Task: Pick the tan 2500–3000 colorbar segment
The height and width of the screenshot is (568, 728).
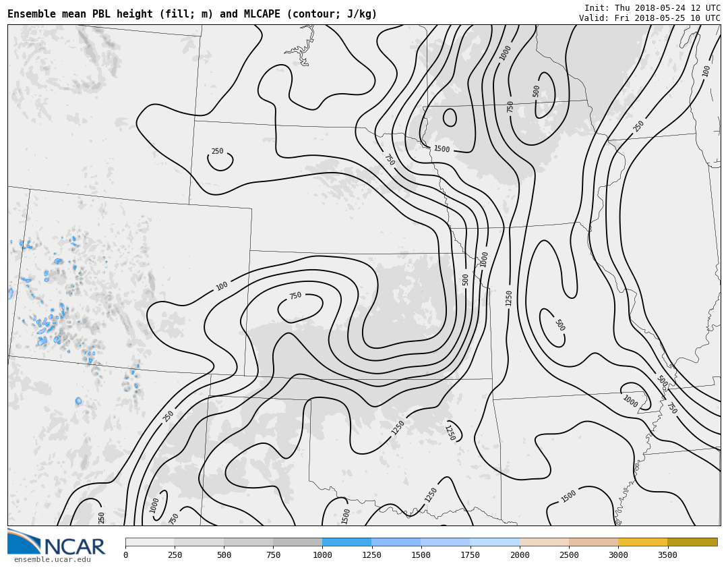Action: click(594, 542)
